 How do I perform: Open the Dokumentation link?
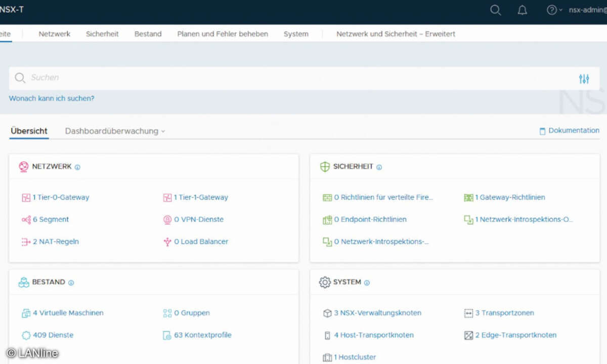point(570,130)
